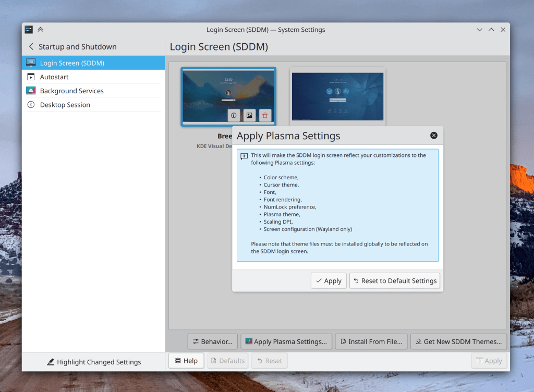Viewport: 534px width, 392px height.
Task: Click the keep-above double-chevron icon in title bar
Action: pyautogui.click(x=41, y=30)
